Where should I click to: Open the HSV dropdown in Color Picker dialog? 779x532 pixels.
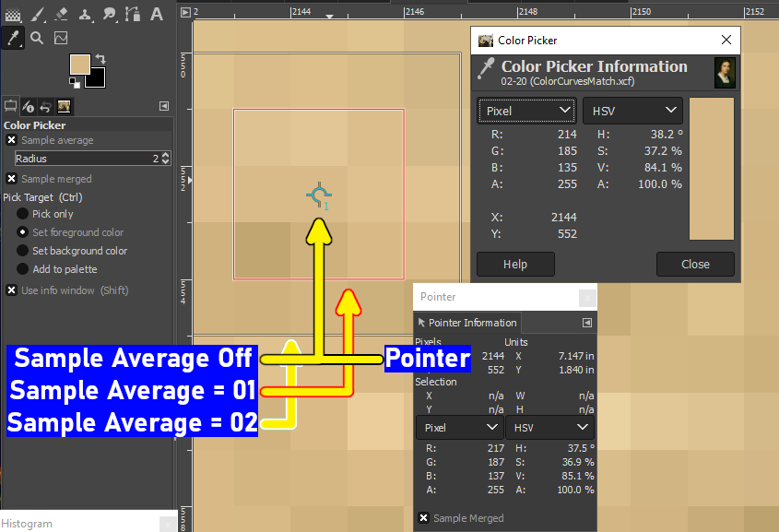pyautogui.click(x=632, y=111)
